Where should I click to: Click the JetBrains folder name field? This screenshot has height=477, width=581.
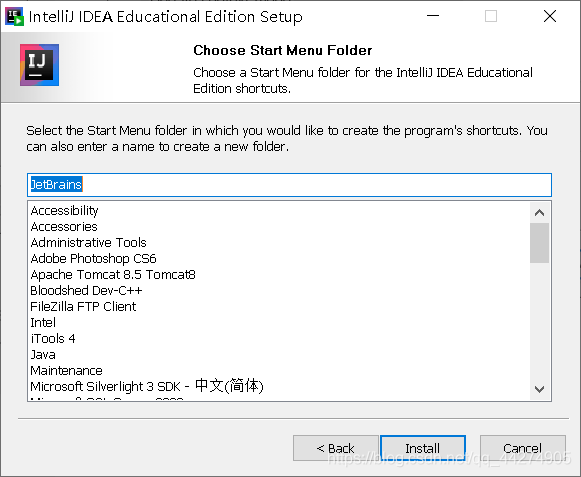coord(289,185)
